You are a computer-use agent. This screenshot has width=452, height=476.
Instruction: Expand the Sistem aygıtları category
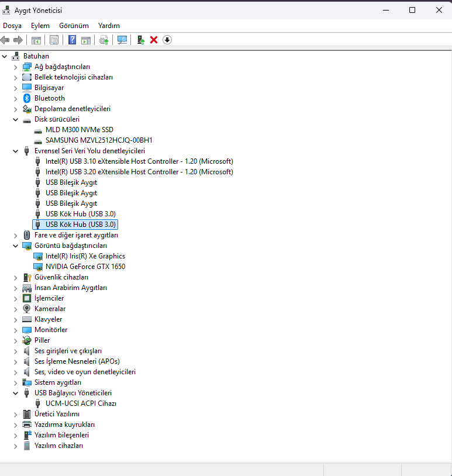[15, 382]
